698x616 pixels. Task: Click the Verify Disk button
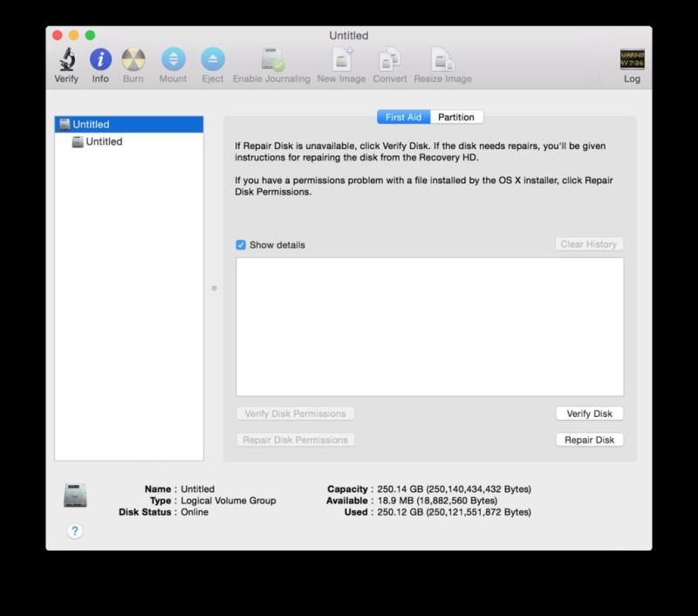[x=590, y=413]
